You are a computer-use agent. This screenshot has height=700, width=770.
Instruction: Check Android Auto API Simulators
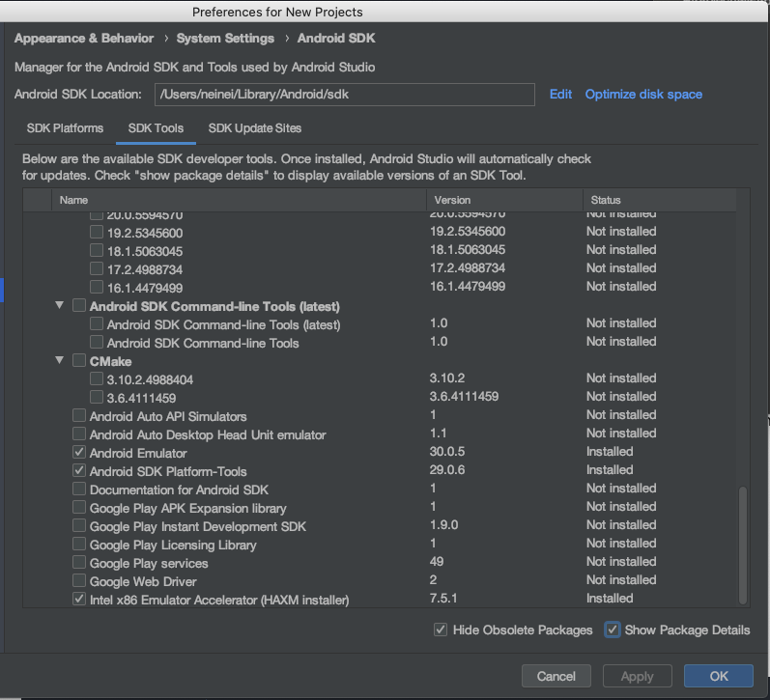point(79,415)
